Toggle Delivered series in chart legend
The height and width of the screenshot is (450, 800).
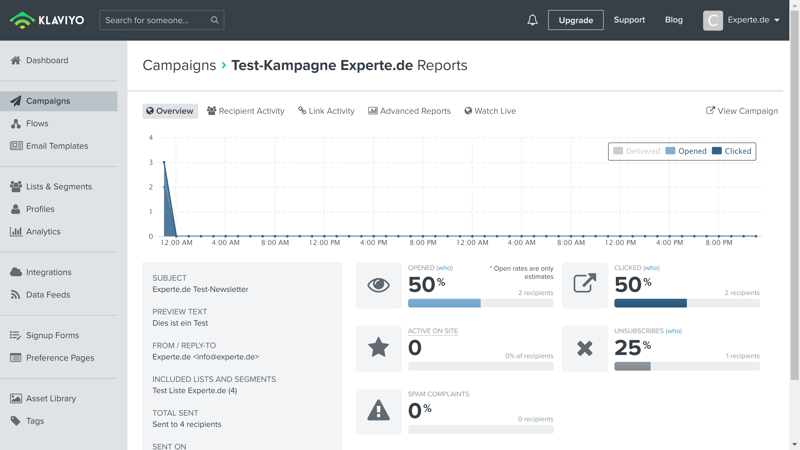tap(636, 151)
